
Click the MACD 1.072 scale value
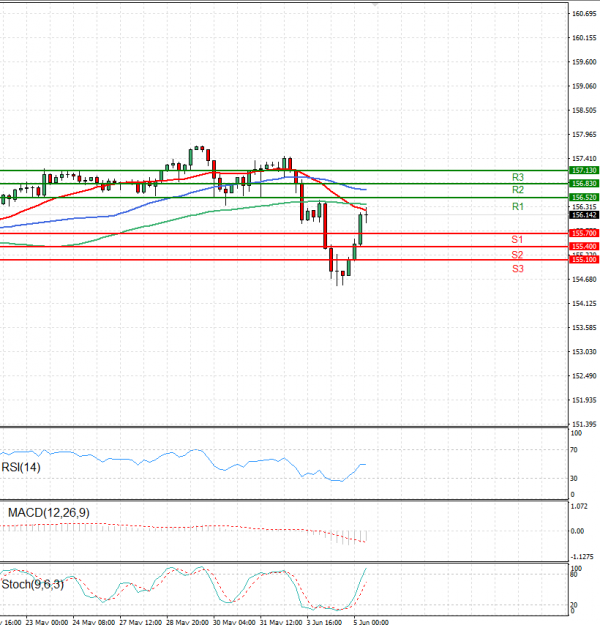579,507
